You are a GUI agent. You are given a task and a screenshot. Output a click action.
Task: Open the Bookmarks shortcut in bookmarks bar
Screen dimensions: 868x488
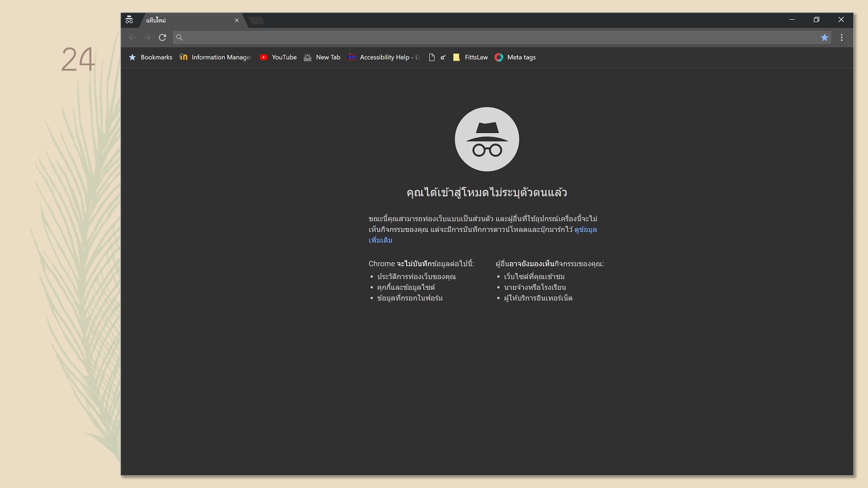(x=150, y=57)
